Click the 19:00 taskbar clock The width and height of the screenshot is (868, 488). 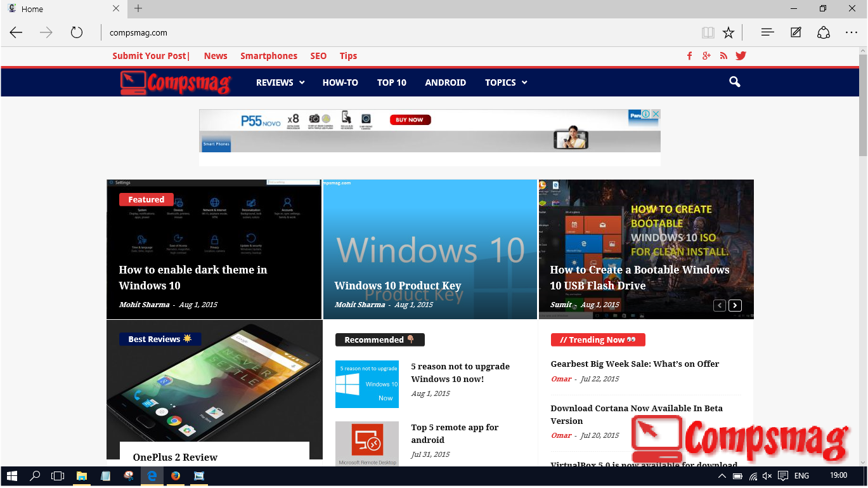point(838,475)
